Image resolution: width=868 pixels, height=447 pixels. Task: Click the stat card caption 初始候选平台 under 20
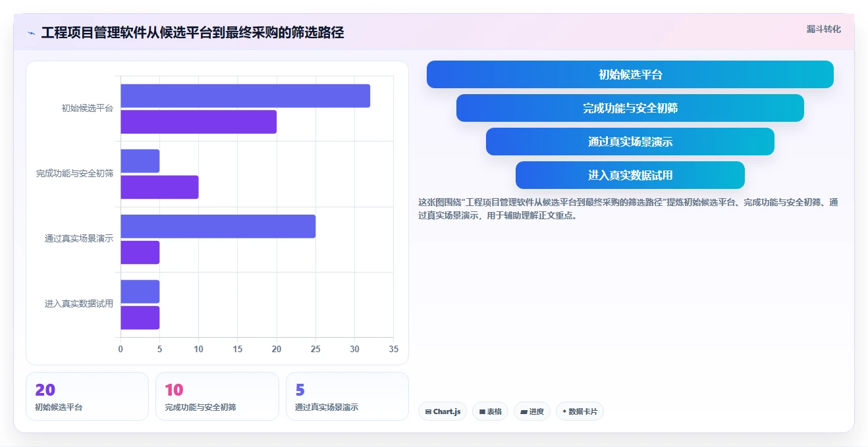click(x=59, y=408)
